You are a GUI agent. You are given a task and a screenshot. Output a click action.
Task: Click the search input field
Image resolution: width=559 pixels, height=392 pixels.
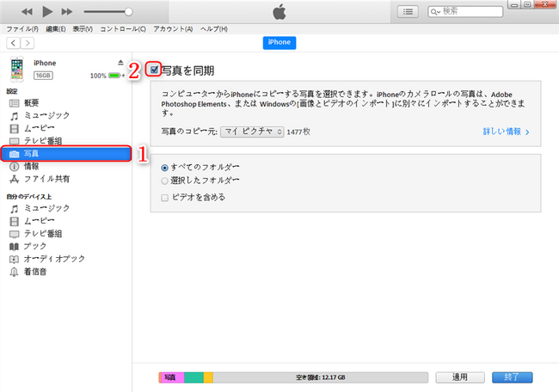coord(465,12)
